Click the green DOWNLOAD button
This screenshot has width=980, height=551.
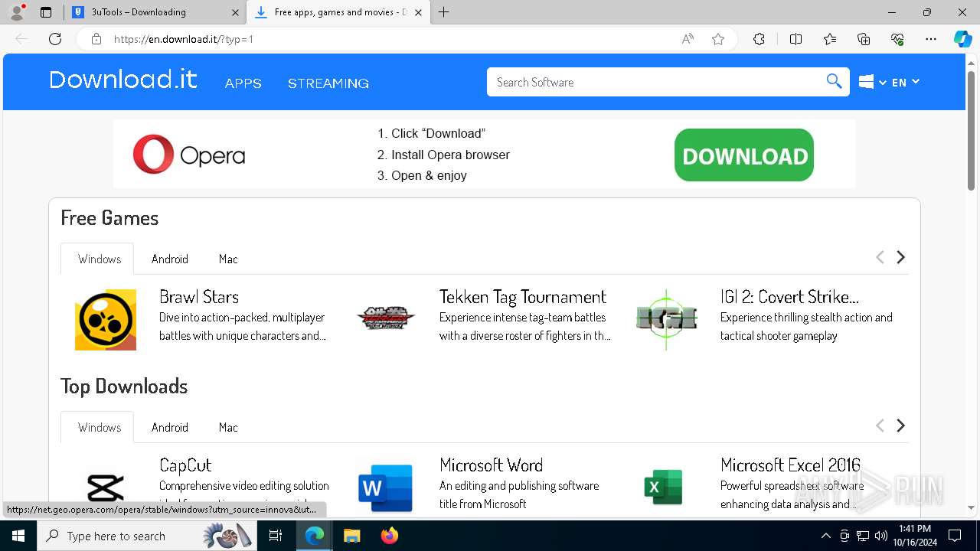click(744, 155)
